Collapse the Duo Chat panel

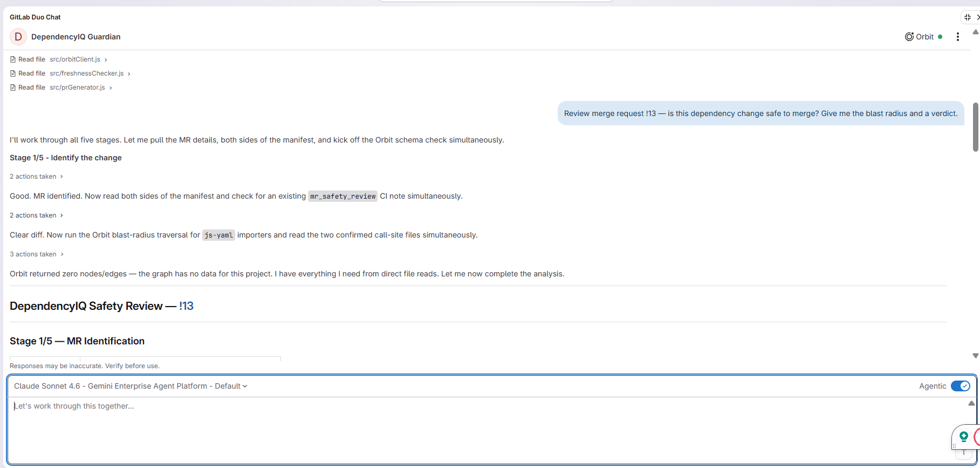[968, 17]
